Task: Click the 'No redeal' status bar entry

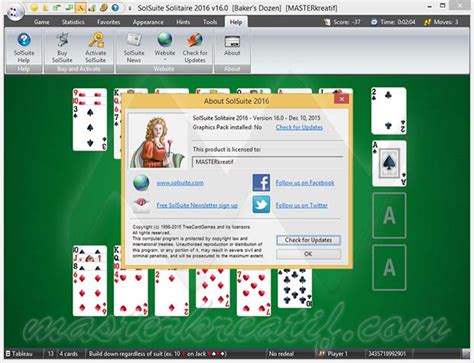Action: [281, 354]
